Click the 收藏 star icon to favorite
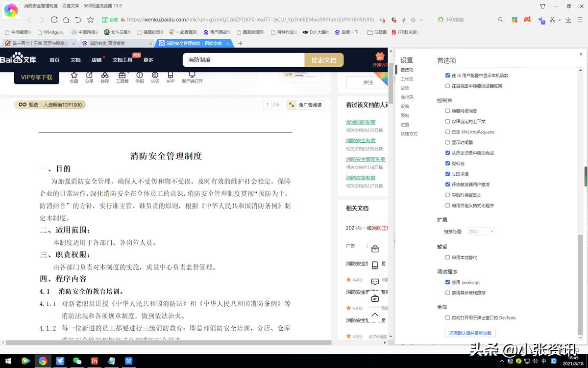This screenshot has width=588, height=368. point(74,75)
